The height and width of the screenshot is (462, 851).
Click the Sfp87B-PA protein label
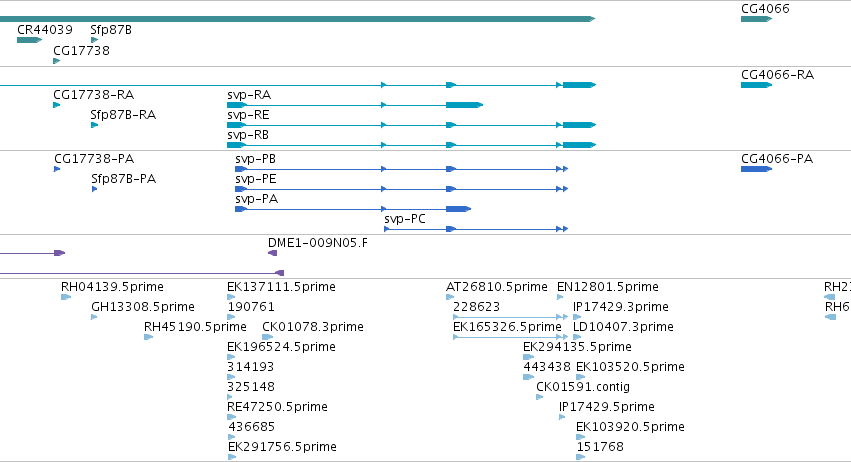click(124, 179)
